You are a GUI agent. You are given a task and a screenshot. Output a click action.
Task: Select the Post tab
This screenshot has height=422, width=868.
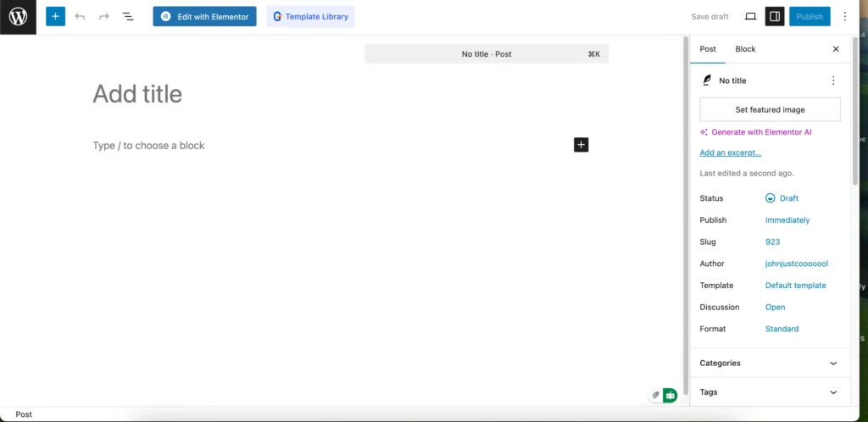(708, 49)
